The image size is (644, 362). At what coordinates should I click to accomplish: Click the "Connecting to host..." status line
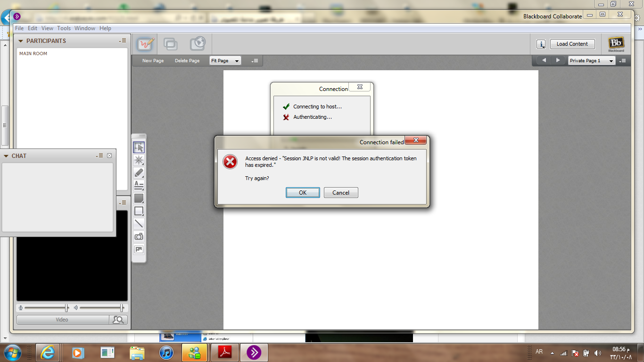[x=317, y=107]
